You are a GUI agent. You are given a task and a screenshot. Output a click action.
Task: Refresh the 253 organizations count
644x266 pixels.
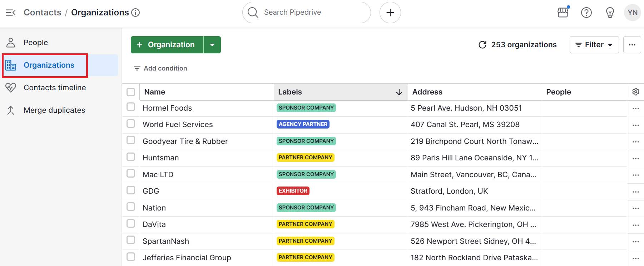pyautogui.click(x=482, y=45)
